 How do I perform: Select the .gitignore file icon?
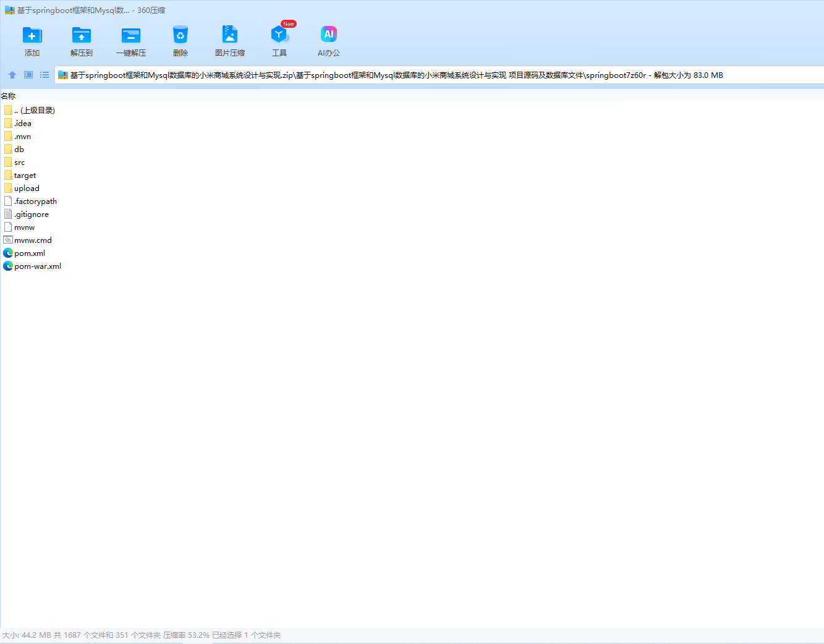click(8, 214)
